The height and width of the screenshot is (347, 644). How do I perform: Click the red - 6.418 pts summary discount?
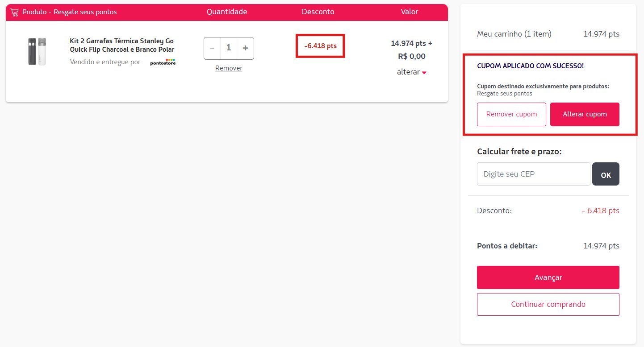tap(600, 211)
